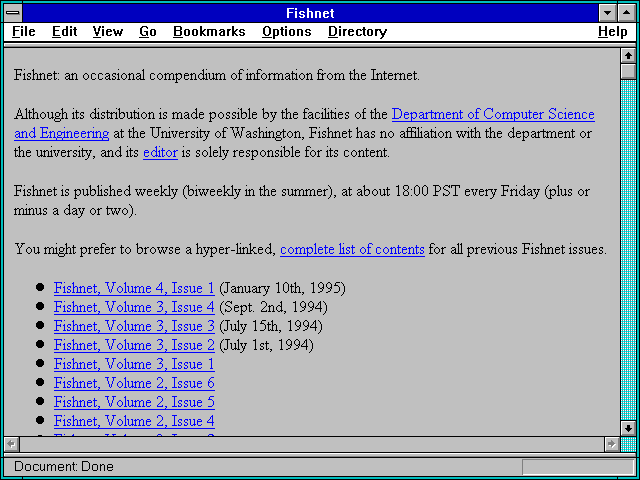Open the Edit menu

click(64, 32)
